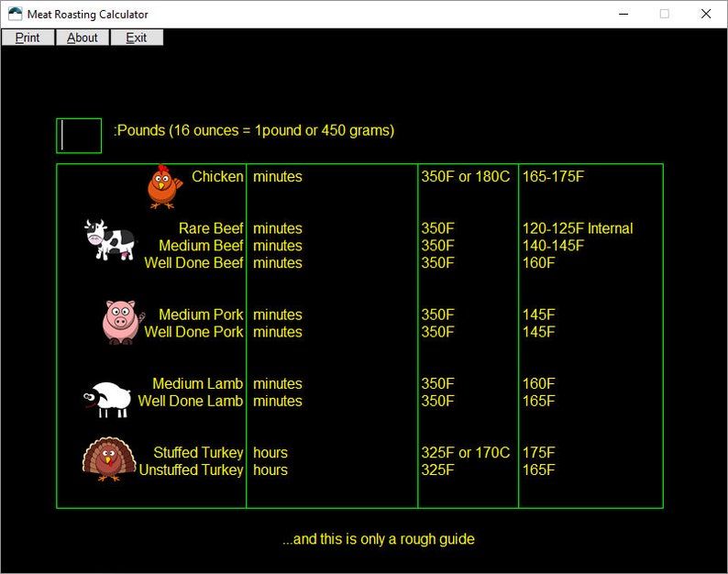This screenshot has height=574, width=728.
Task: Focus the pounds weight input box
Action: point(79,136)
